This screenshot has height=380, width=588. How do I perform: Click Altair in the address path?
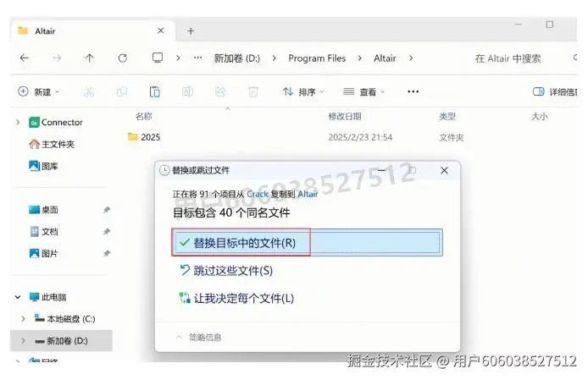pyautogui.click(x=385, y=58)
